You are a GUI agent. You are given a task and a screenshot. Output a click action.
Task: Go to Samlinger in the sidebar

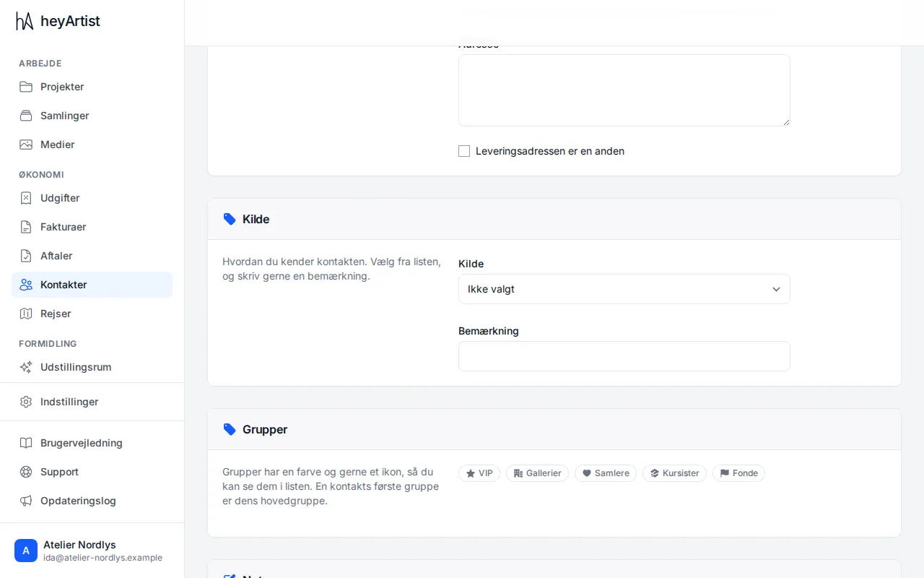coord(92,116)
